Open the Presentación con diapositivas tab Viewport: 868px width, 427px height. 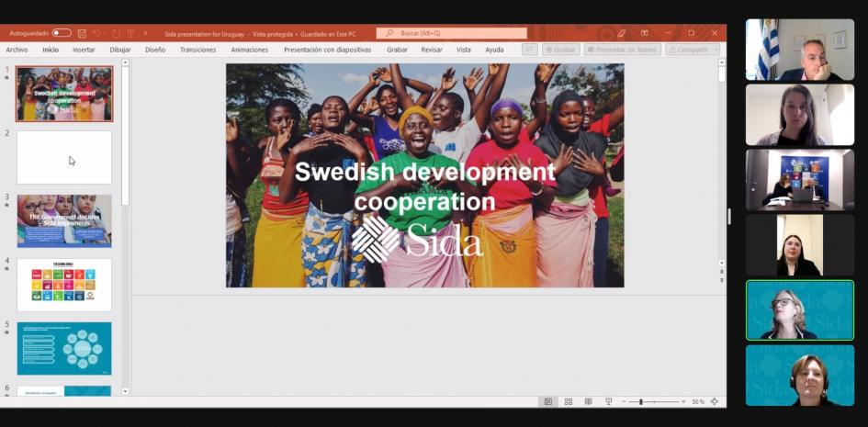pyautogui.click(x=327, y=50)
